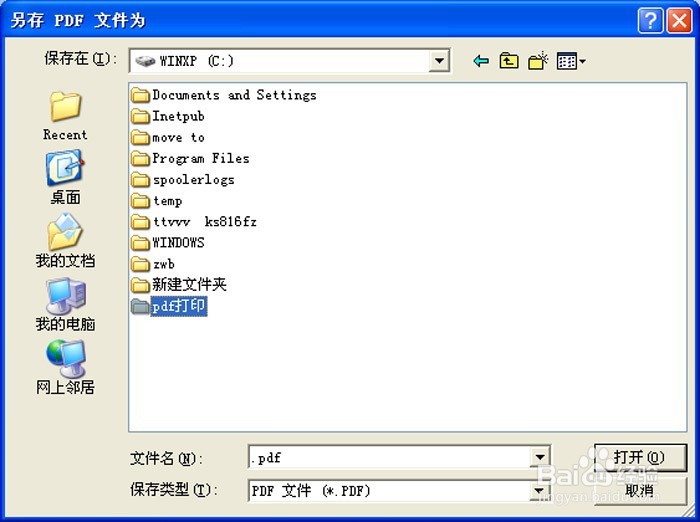Image resolution: width=700 pixels, height=522 pixels.
Task: Click the zwb folder icon
Action: point(140,264)
